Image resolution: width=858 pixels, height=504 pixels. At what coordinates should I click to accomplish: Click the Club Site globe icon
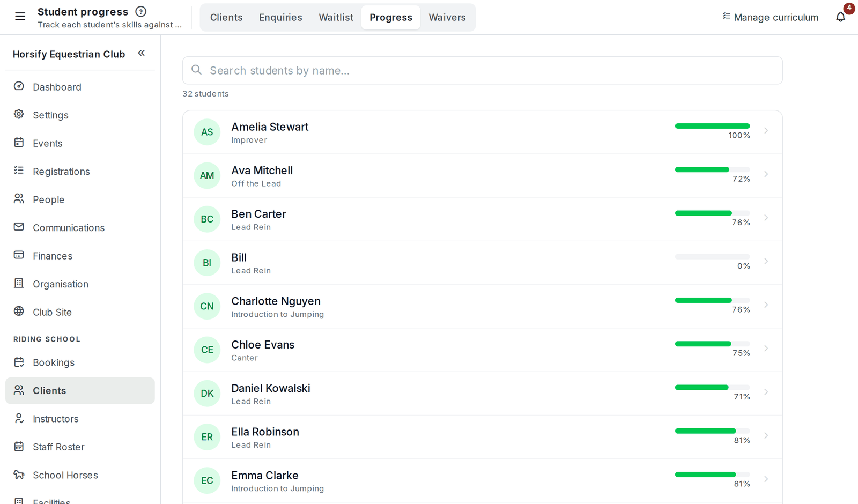tap(19, 312)
